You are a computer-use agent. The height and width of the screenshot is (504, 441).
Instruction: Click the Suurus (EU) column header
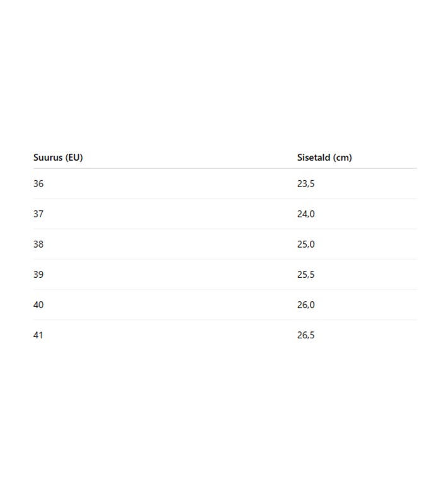pos(58,157)
